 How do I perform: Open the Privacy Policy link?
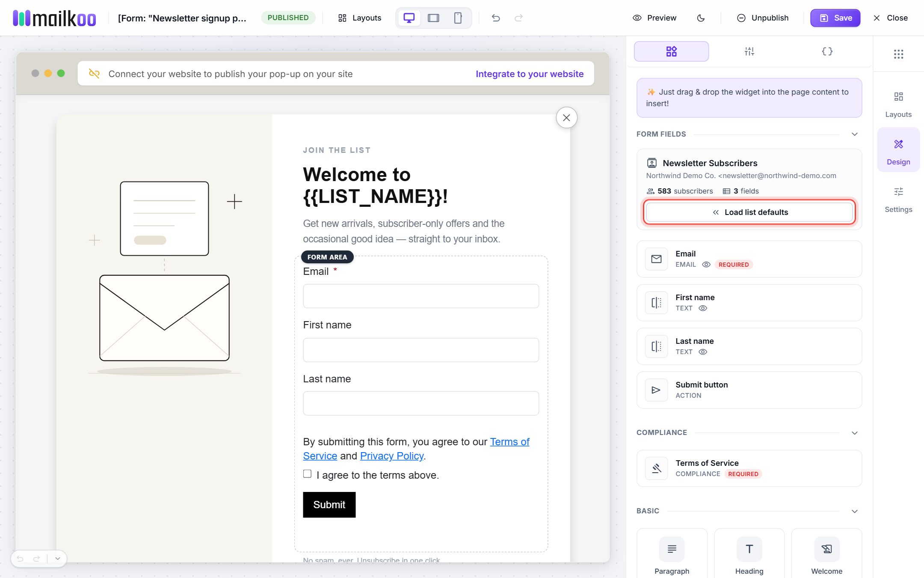click(x=392, y=456)
